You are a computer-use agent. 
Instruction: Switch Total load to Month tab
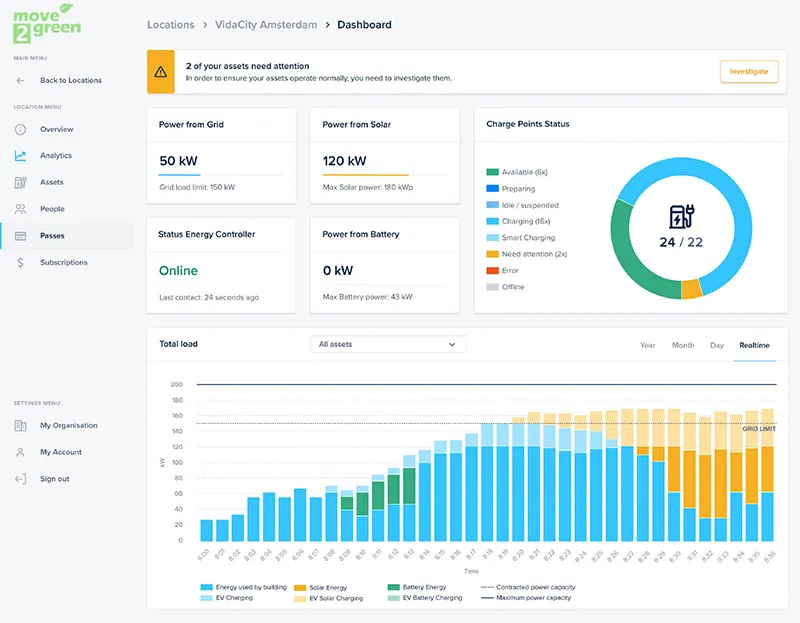[683, 345]
